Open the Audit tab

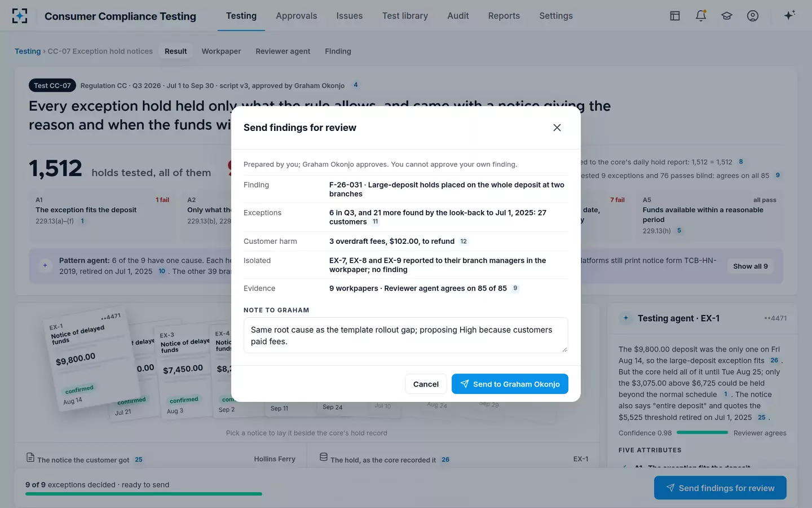click(458, 16)
